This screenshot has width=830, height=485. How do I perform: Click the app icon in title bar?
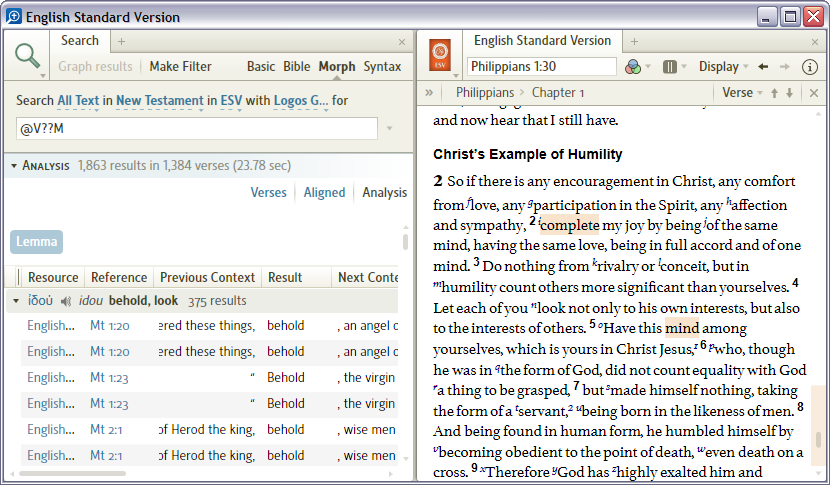pyautogui.click(x=14, y=16)
